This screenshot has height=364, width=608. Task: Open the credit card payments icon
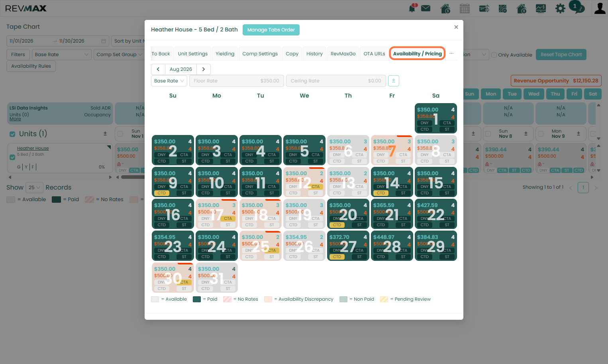tap(484, 8)
